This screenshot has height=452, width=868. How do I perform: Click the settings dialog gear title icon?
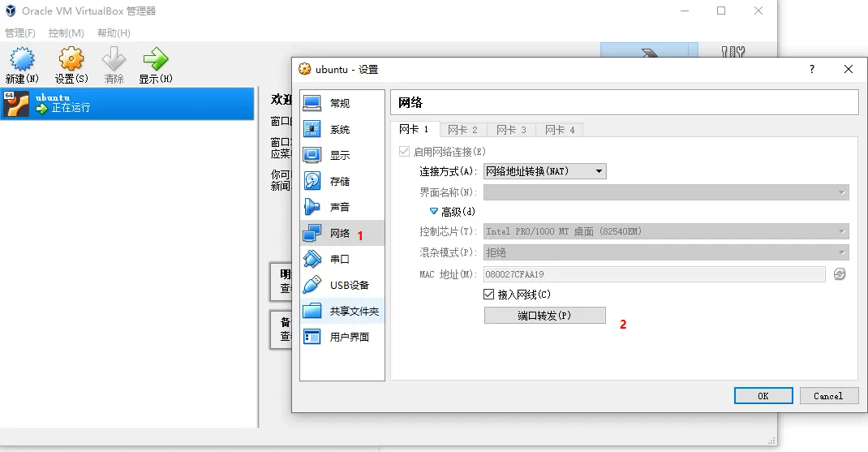tap(304, 69)
